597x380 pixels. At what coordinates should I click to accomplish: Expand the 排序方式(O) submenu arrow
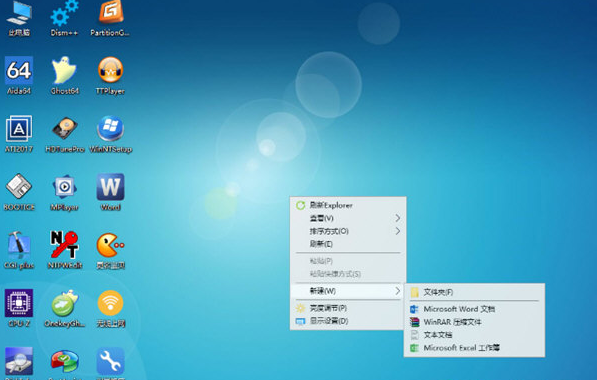click(397, 231)
